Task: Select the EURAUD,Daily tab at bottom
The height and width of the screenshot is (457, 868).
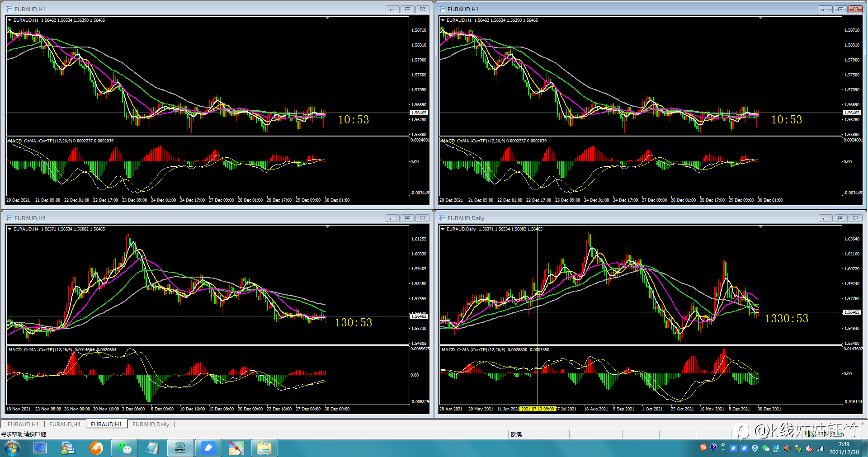Action: [151, 424]
